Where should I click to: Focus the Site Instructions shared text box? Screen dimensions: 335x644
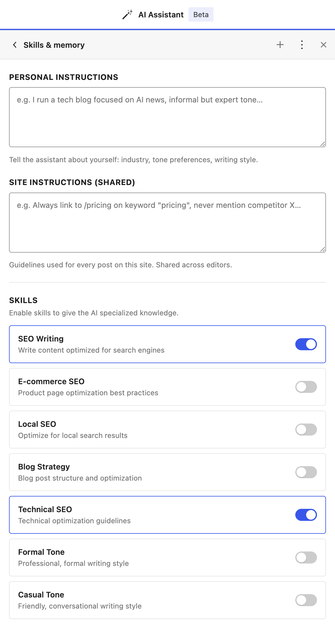(x=167, y=223)
